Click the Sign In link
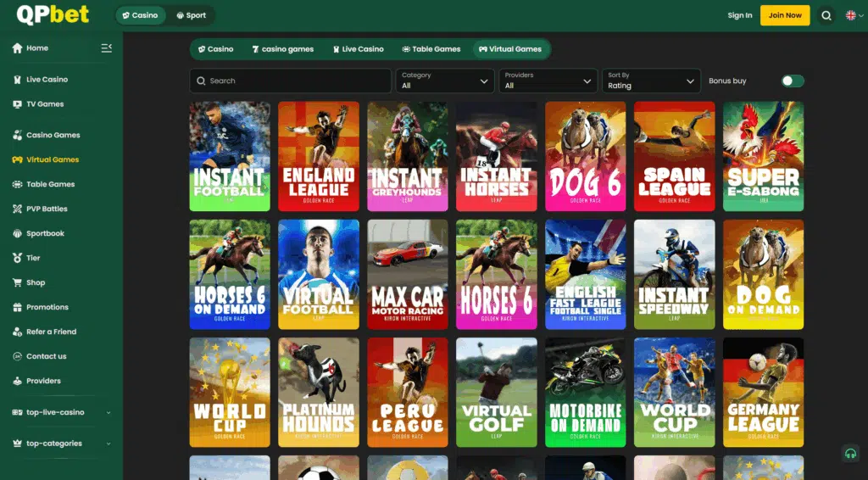Screen dimensions: 868x480 coord(739,15)
